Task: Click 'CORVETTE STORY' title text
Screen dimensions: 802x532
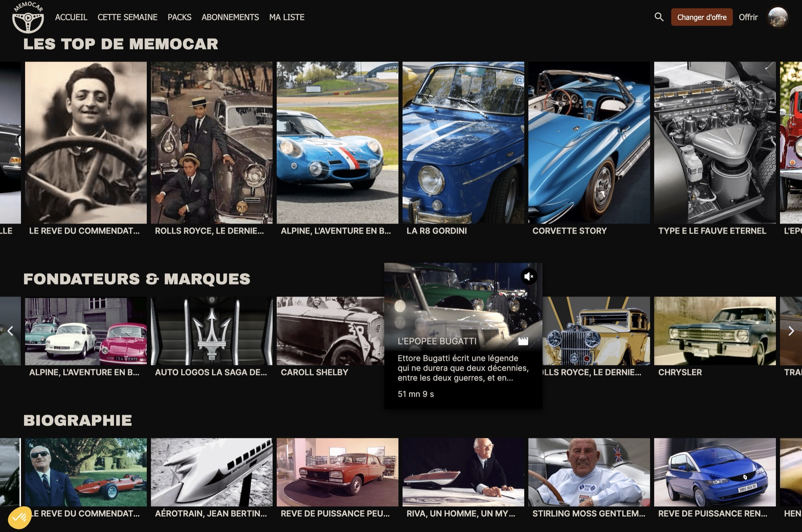Action: (x=569, y=231)
